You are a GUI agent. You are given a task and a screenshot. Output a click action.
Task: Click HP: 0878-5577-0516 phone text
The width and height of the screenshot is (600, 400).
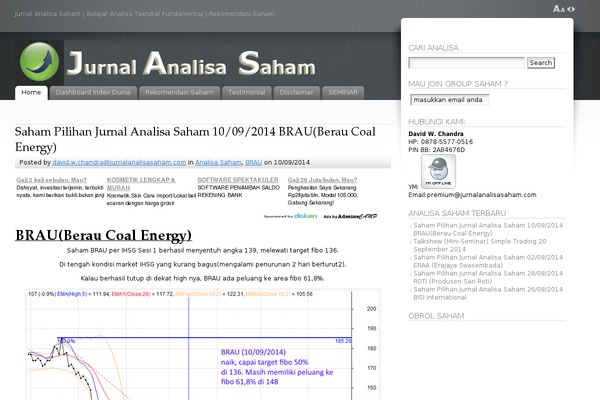point(440,142)
